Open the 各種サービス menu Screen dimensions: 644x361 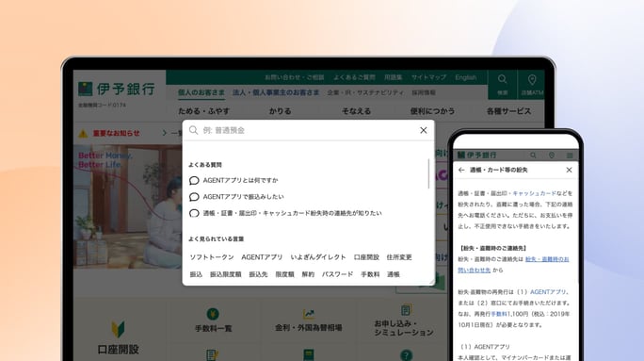click(508, 111)
